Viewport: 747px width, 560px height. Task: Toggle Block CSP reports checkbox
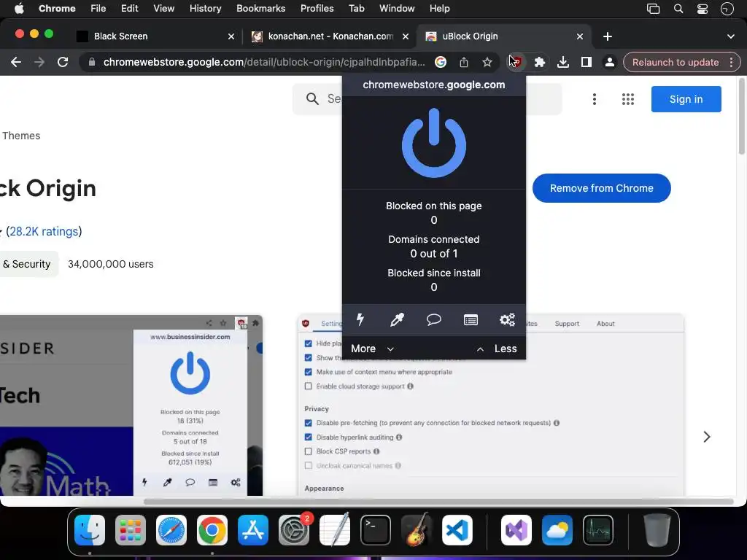[309, 451]
